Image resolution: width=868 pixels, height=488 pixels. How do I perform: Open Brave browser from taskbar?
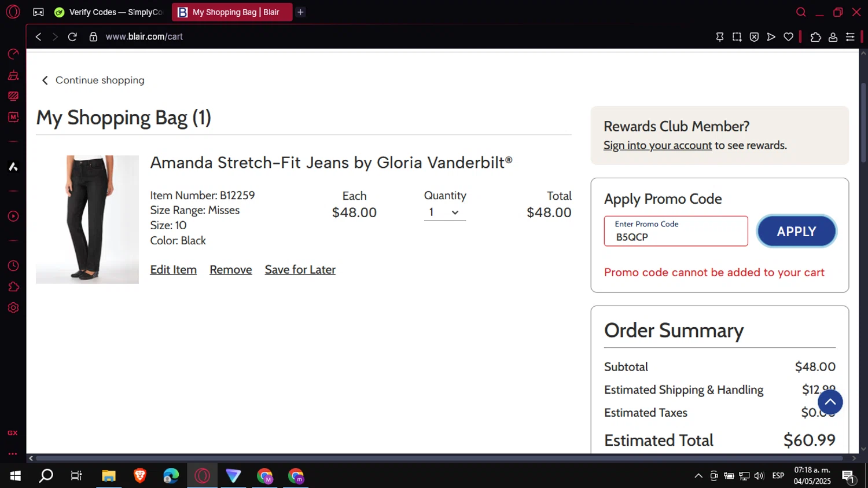140,476
